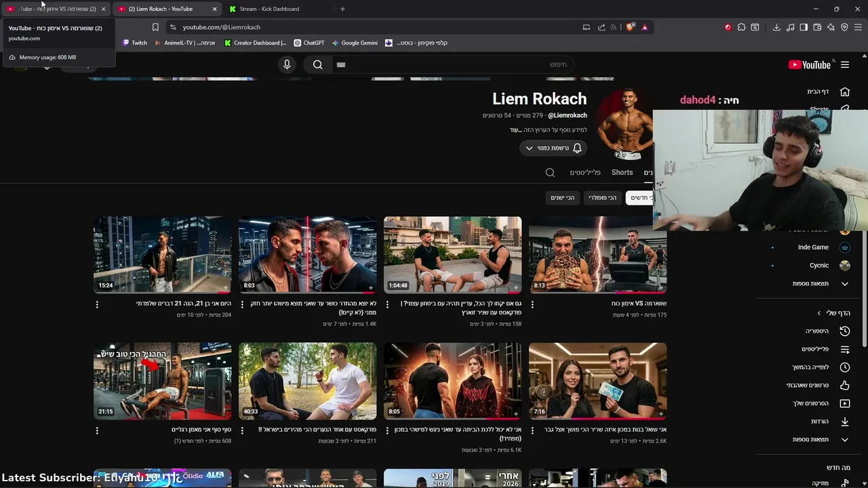Click the site settings icon beside URL

(x=173, y=27)
